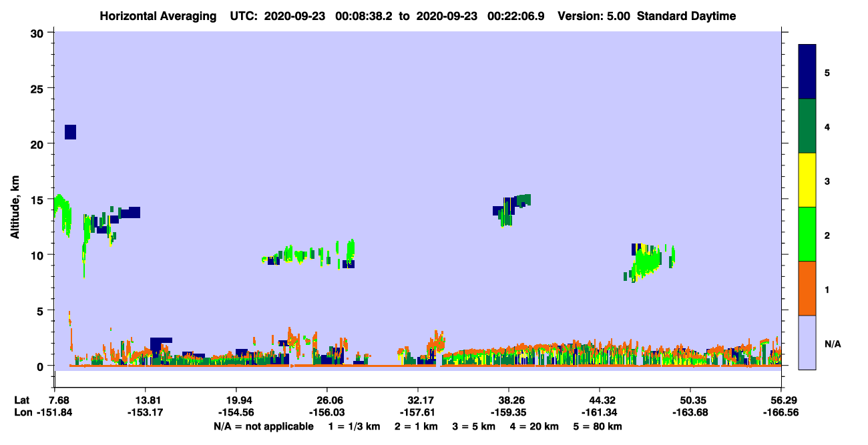Click the '2 = 1 km' legend entry

pyautogui.click(x=417, y=426)
